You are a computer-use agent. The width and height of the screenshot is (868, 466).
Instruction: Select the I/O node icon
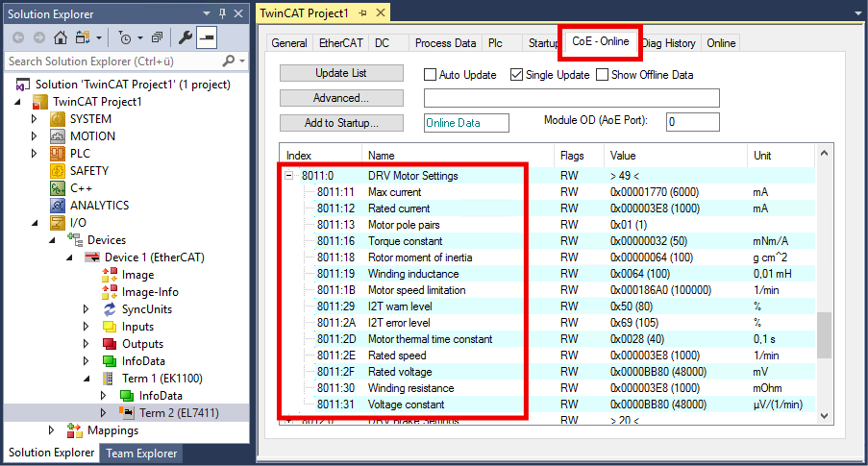58,223
